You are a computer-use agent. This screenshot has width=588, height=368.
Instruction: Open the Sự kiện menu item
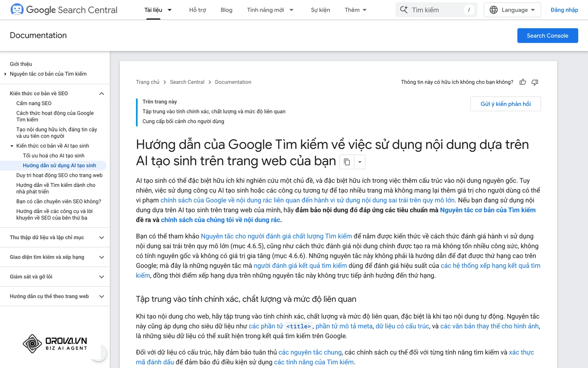[x=320, y=10]
